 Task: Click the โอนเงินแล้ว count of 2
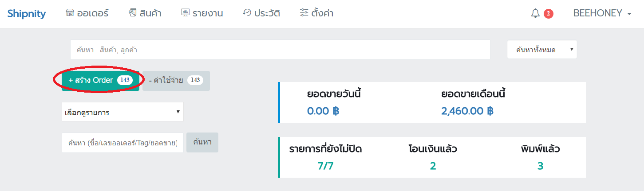[433, 166]
